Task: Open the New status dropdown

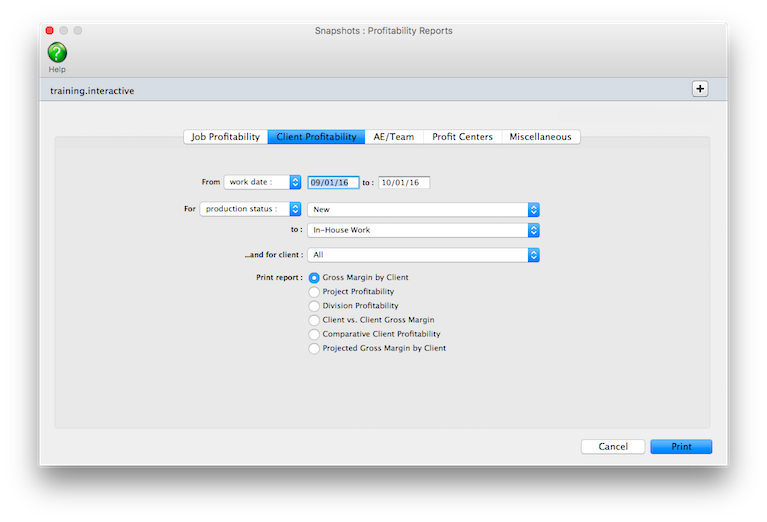Action: tap(424, 209)
